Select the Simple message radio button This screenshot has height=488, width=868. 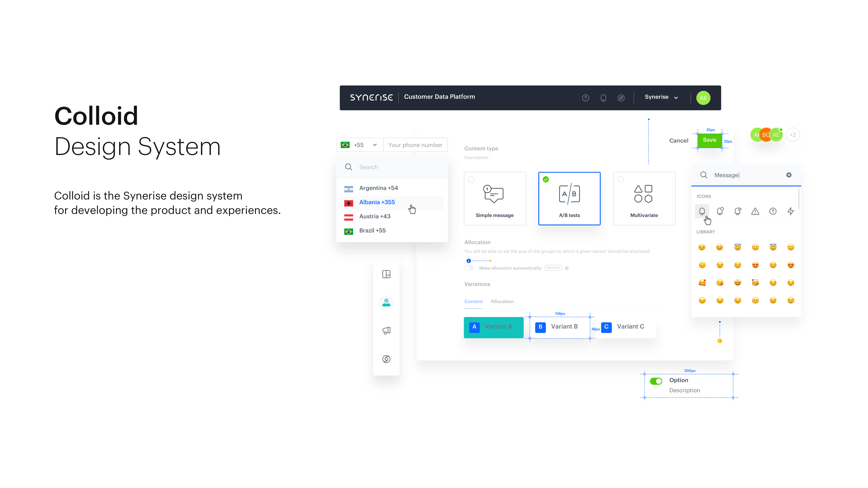[x=471, y=180]
